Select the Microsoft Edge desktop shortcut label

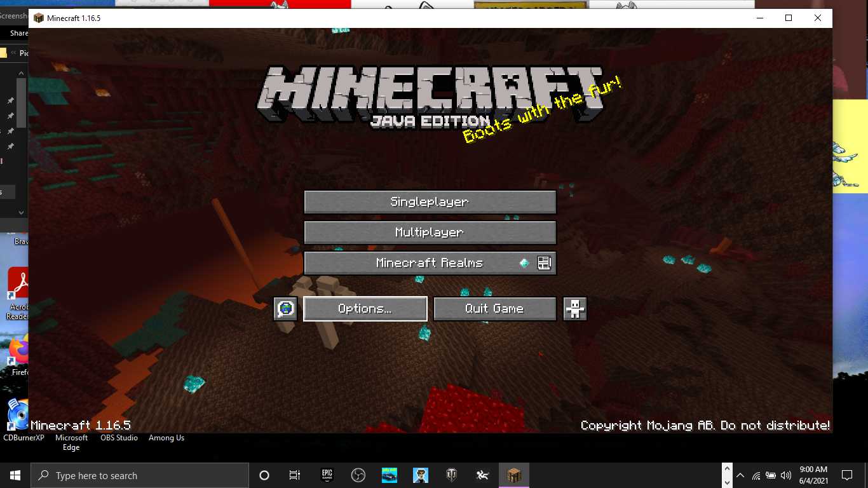(71, 443)
